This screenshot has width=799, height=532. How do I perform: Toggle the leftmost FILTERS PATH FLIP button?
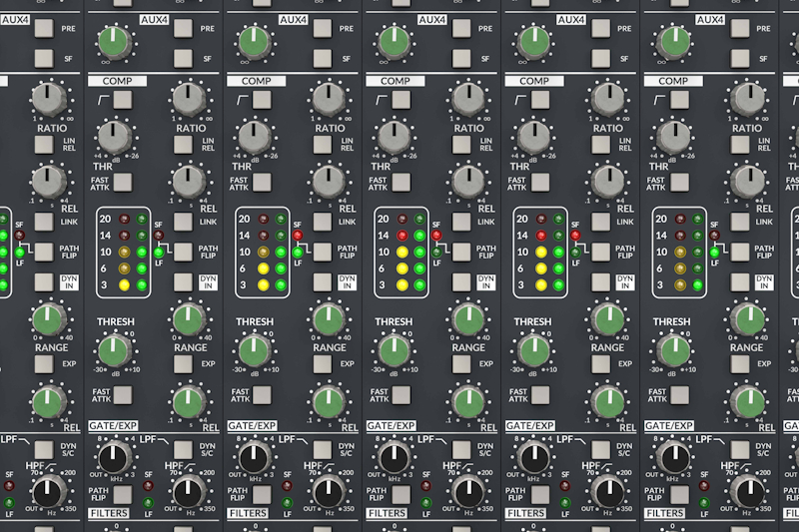pos(122,491)
